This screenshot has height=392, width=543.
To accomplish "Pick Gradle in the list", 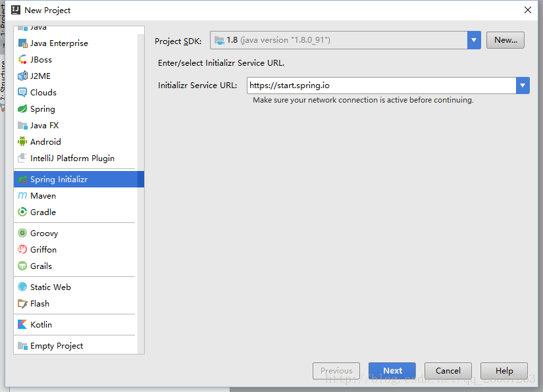I will (76, 212).
